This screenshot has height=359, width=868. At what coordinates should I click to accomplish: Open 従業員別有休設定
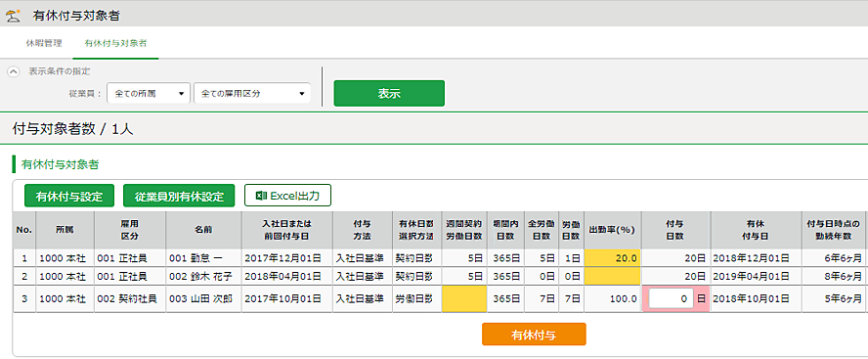coord(179,196)
